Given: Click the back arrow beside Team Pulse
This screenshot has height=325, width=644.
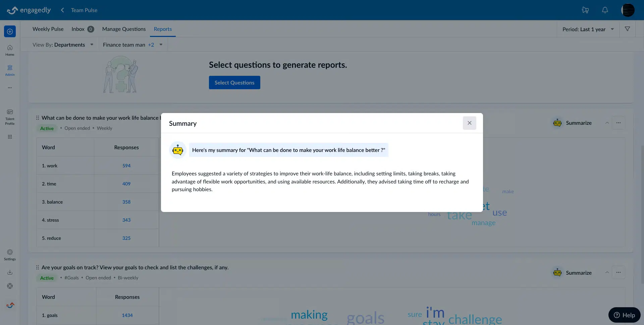Looking at the screenshot, I should (62, 10).
